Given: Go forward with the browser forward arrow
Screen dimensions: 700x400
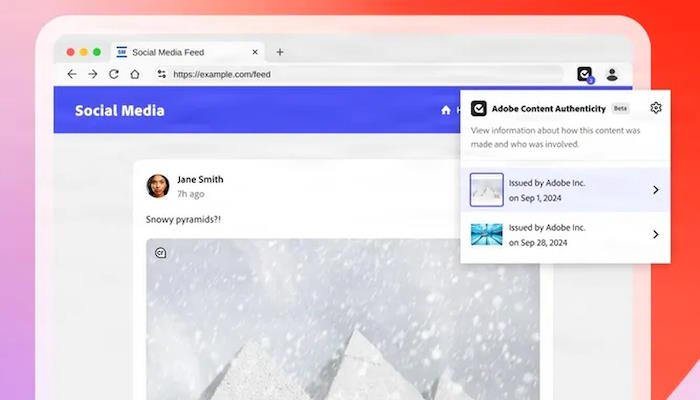Looking at the screenshot, I should 93,74.
